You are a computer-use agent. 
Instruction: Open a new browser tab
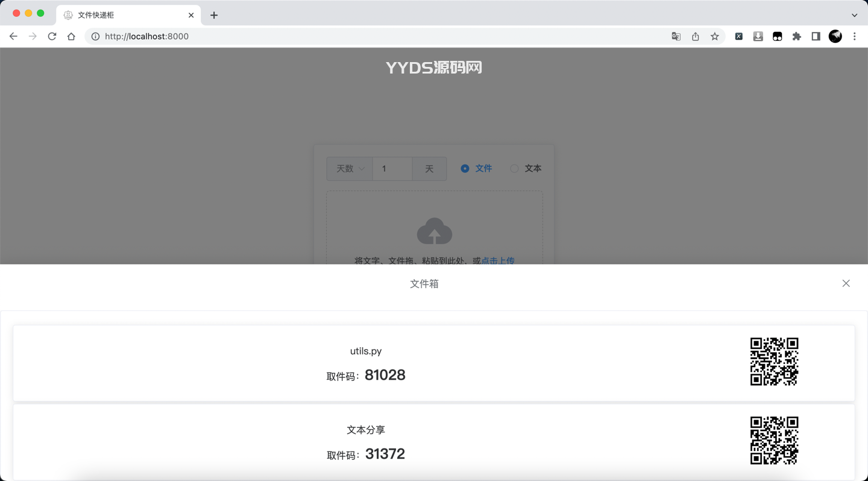tap(213, 15)
